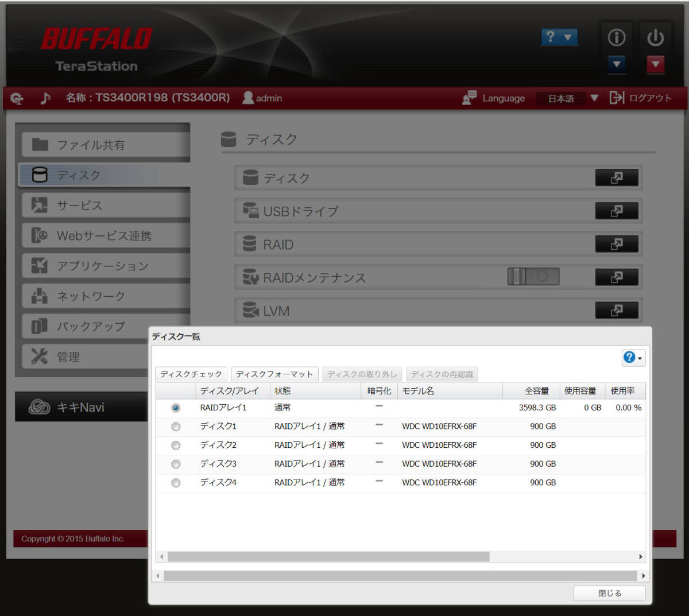Toggle the RAIDメンテナンス switch
689x616 pixels.
pyautogui.click(x=533, y=277)
